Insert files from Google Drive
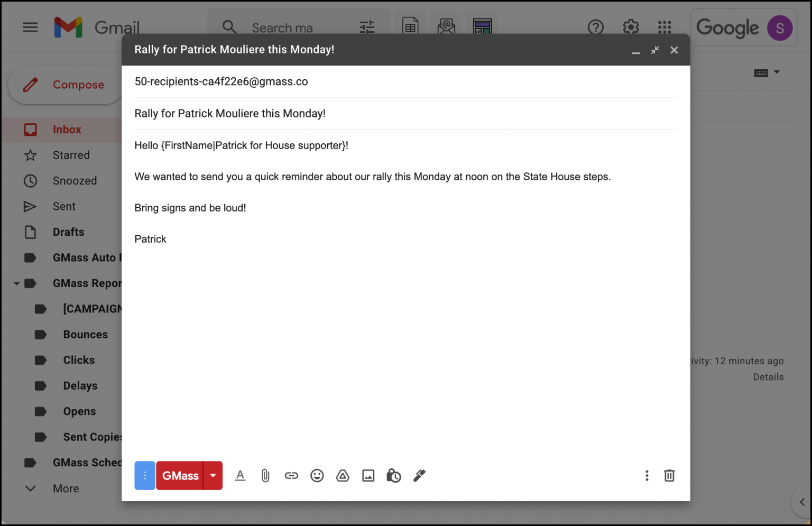The image size is (812, 526). [343, 475]
